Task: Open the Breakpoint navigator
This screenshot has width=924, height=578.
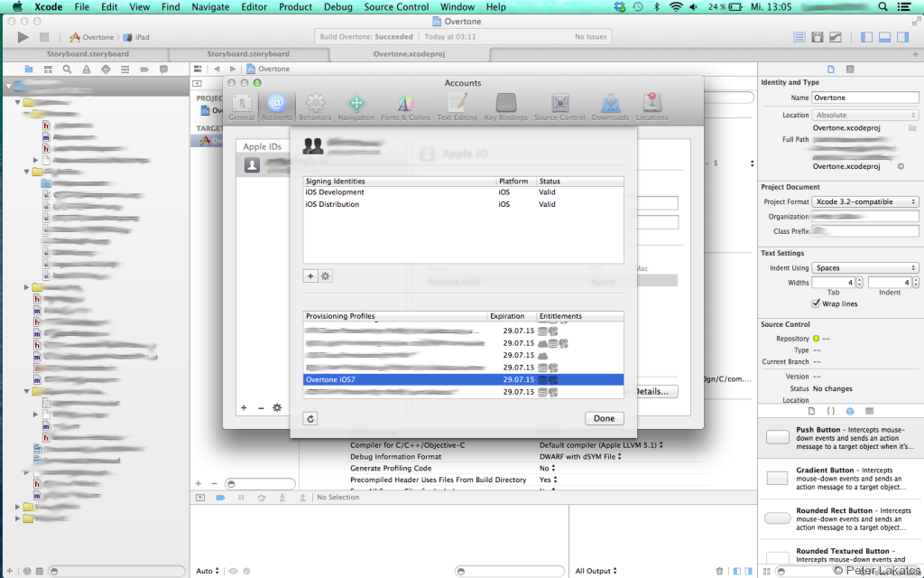Action: click(144, 69)
